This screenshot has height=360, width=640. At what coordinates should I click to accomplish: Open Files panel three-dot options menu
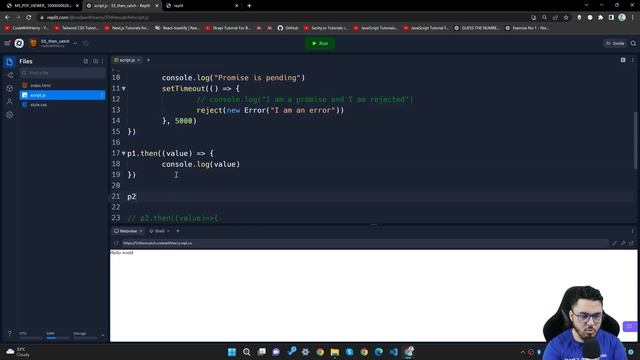[102, 61]
